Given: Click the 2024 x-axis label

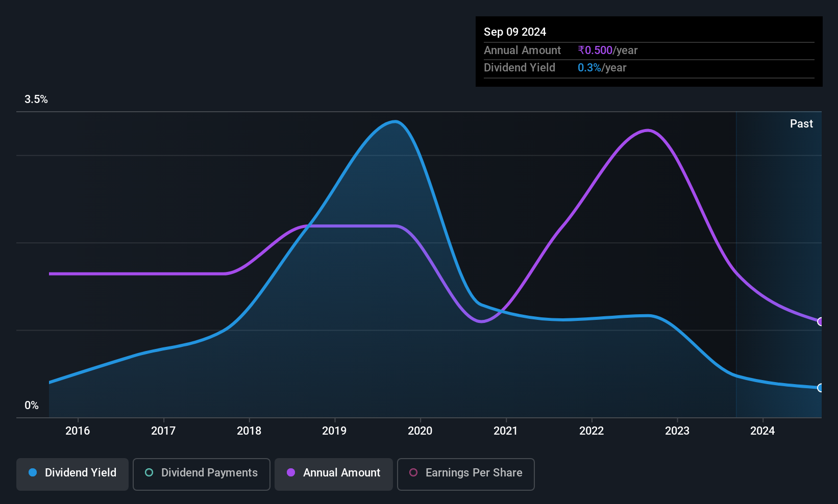Looking at the screenshot, I should point(762,431).
